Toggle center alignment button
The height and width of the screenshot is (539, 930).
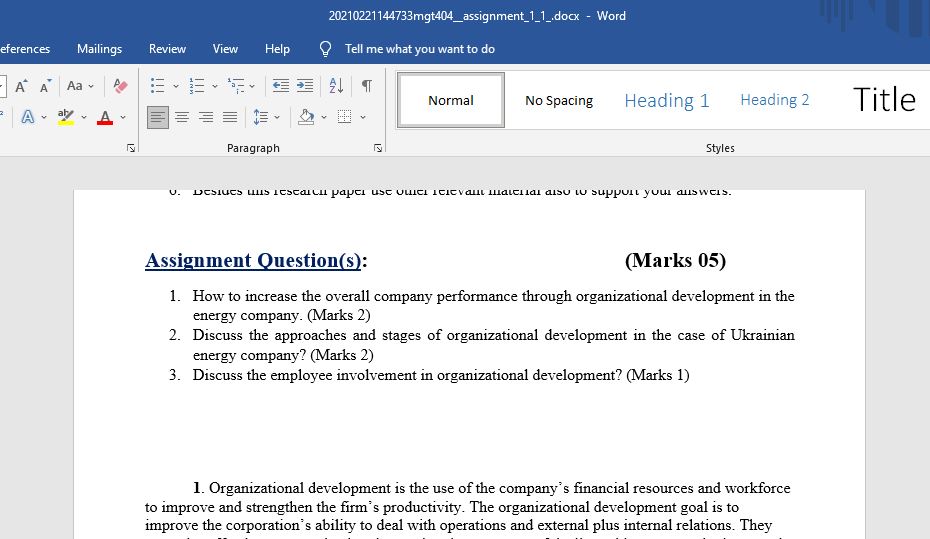182,117
